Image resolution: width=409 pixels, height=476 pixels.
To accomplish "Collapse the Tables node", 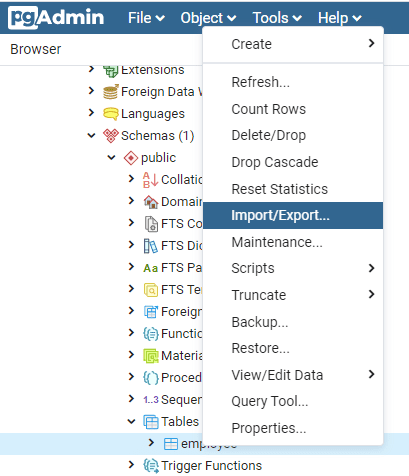I will pos(132,421).
